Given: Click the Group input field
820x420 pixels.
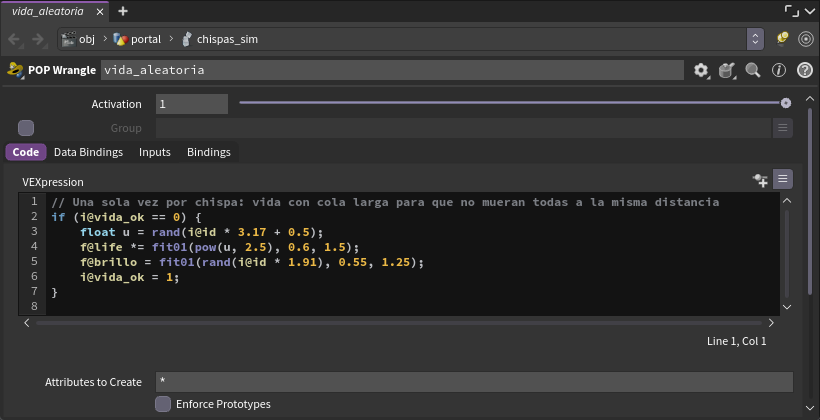Looking at the screenshot, I should (463, 128).
